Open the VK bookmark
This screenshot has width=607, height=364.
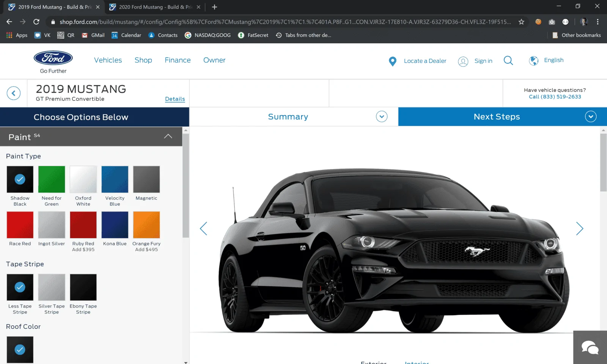point(42,35)
